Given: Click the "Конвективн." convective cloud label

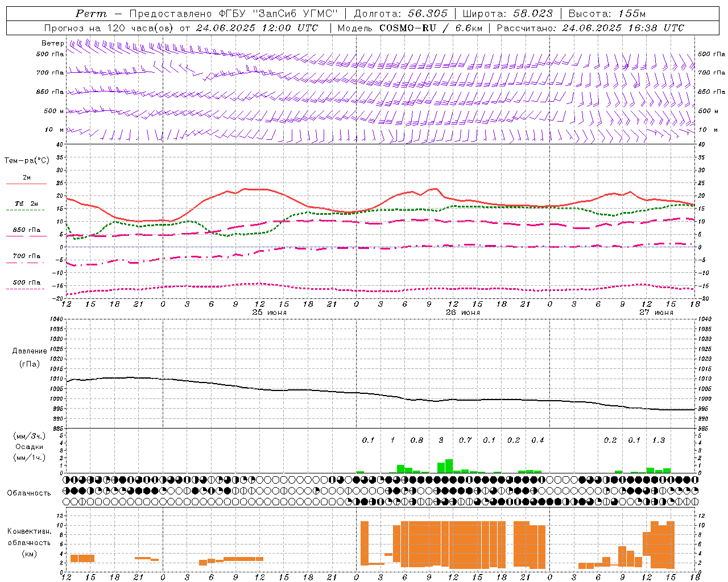Looking at the screenshot, I should [29, 531].
